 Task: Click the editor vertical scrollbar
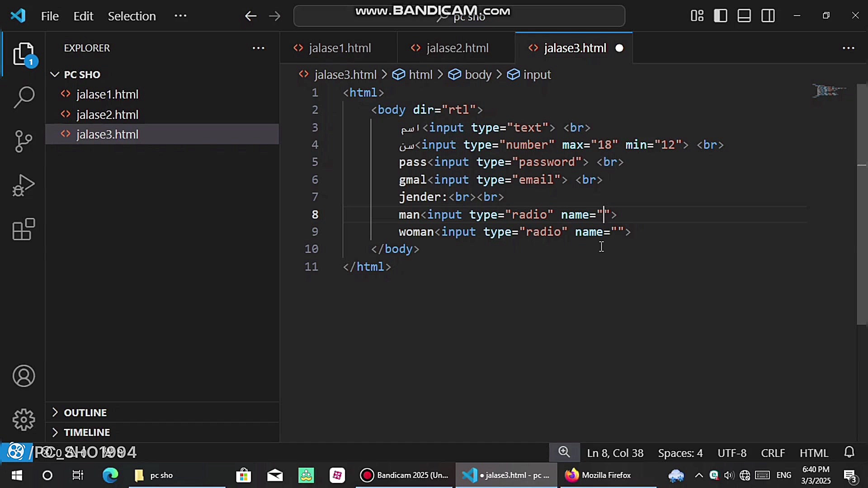tap(862, 203)
